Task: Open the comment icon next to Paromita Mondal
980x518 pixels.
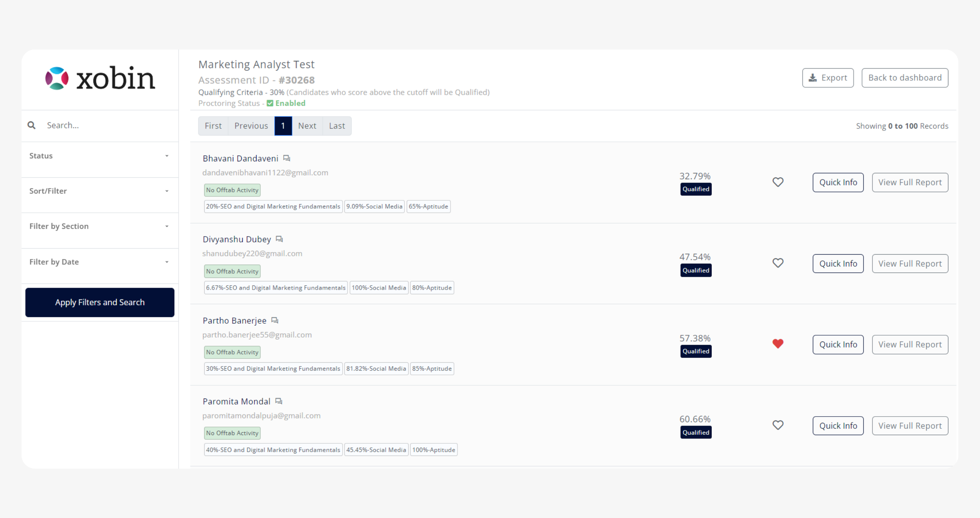Action: [x=279, y=401]
